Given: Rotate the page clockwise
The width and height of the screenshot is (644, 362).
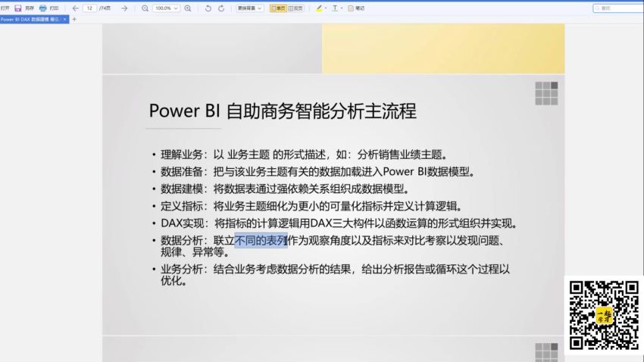Looking at the screenshot, I should click(221, 8).
